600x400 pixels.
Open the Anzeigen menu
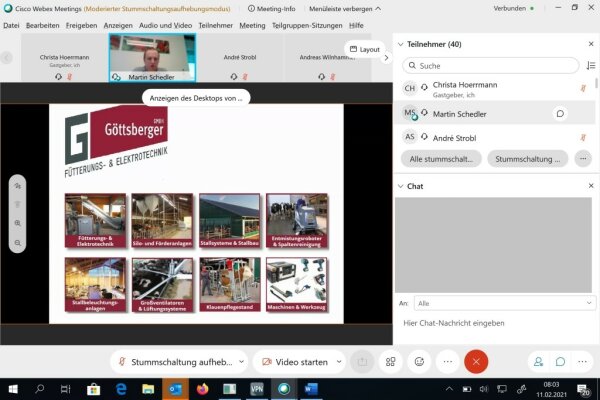click(x=118, y=26)
